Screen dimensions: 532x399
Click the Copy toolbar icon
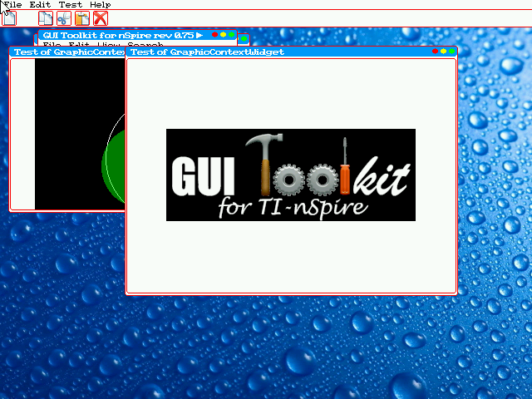(x=46, y=18)
